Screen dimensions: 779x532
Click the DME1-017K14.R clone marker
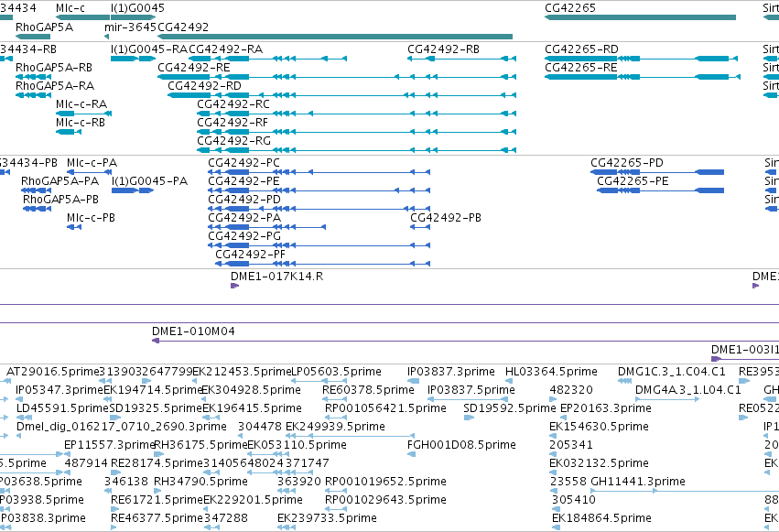point(234,286)
